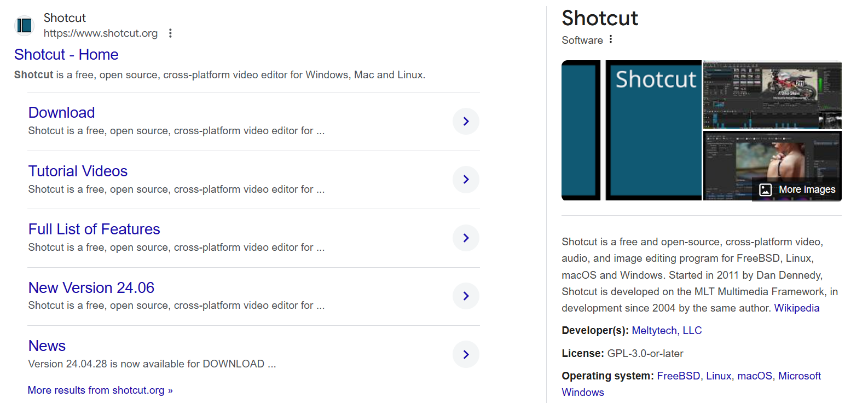Click the Meltytech, LLC developer link
The width and height of the screenshot is (868, 403).
click(666, 331)
